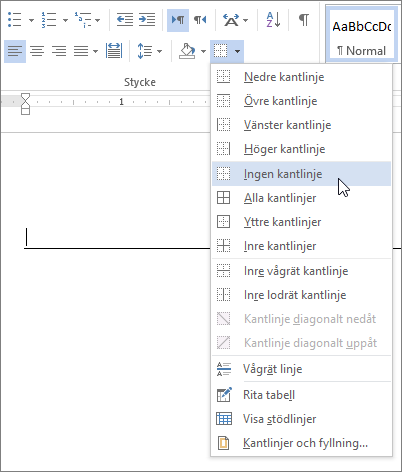The height and width of the screenshot is (472, 402).
Task: Click the indent marker on ruler
Action: 25,104
